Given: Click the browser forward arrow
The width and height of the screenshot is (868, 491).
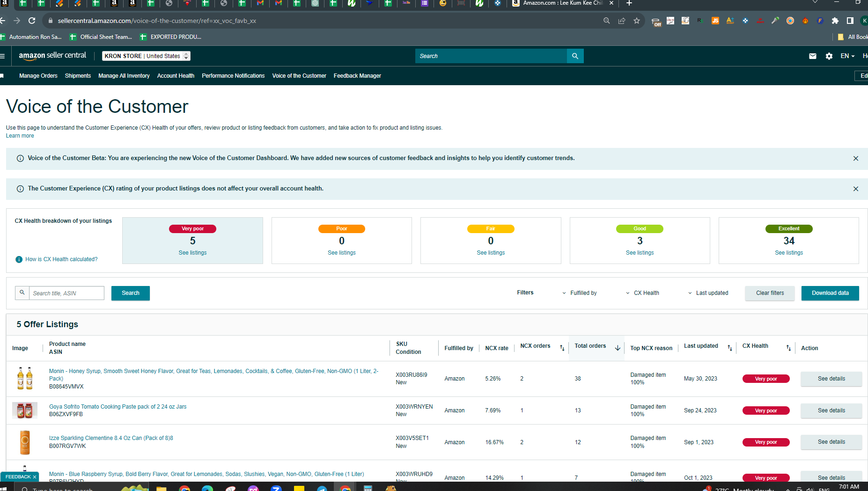Looking at the screenshot, I should 17,21.
